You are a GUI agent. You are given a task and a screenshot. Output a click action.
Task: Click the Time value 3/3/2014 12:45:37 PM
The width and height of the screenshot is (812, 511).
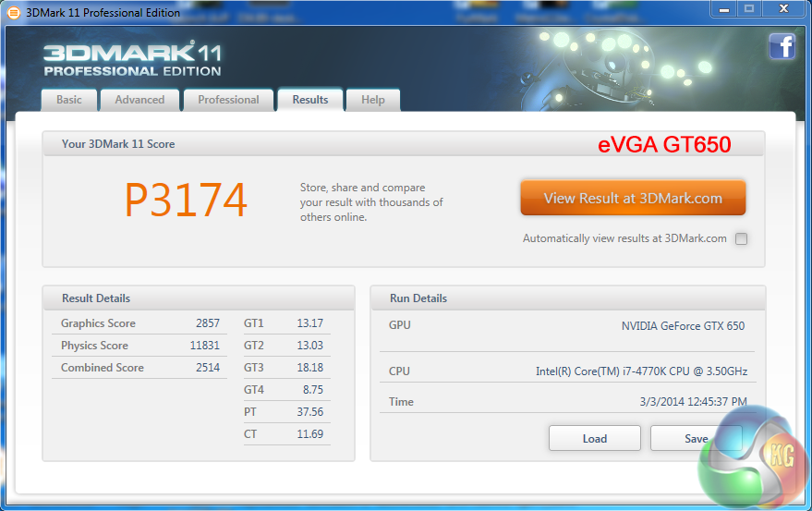694,402
